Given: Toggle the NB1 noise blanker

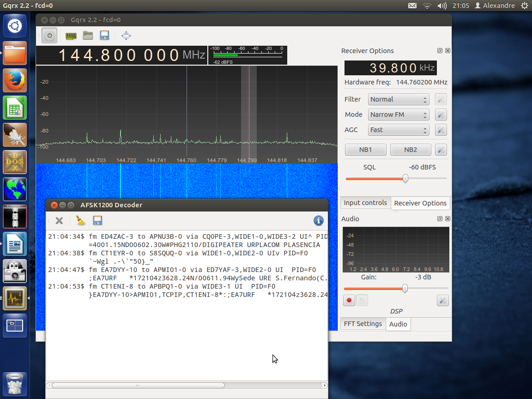Looking at the screenshot, I should [x=365, y=150].
